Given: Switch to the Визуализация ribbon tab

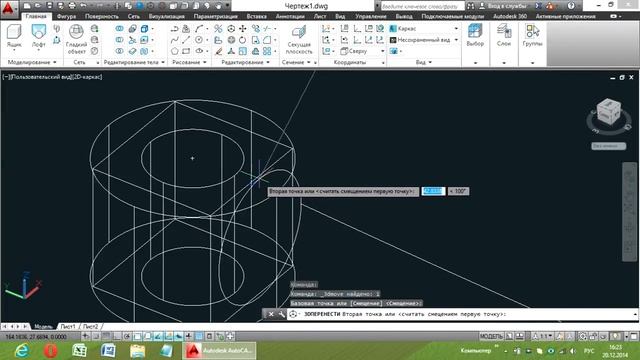Looking at the screenshot, I should point(167,16).
